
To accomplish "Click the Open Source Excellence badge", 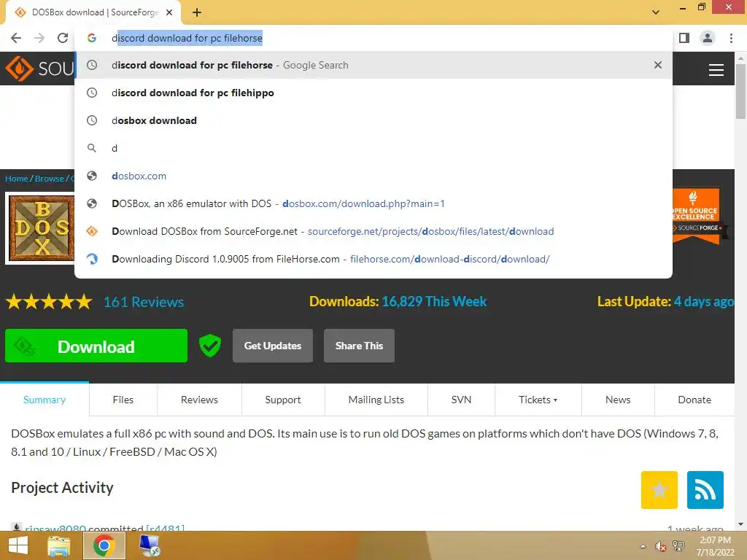I will click(x=697, y=217).
